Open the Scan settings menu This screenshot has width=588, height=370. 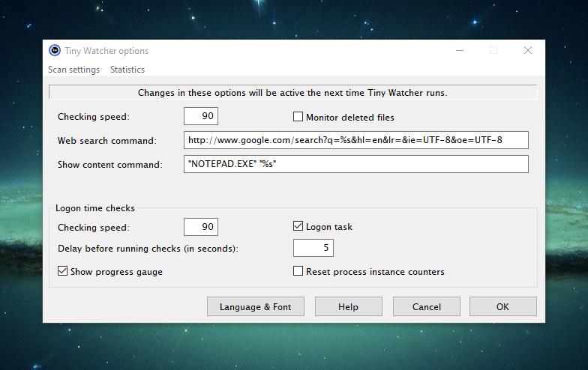(x=73, y=70)
